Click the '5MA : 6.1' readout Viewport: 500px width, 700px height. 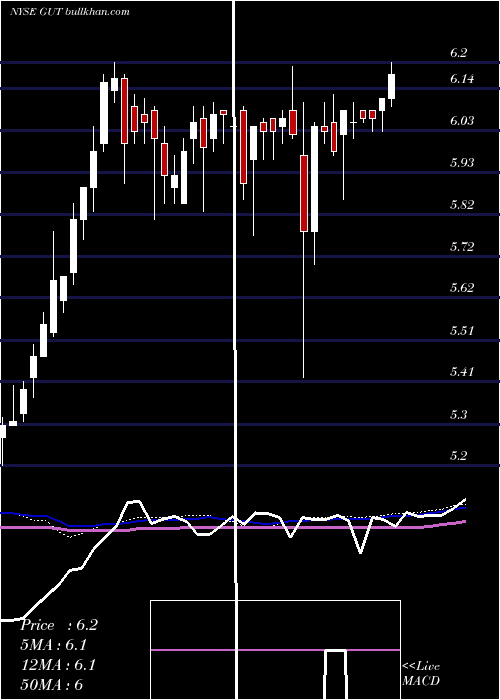(x=53, y=645)
